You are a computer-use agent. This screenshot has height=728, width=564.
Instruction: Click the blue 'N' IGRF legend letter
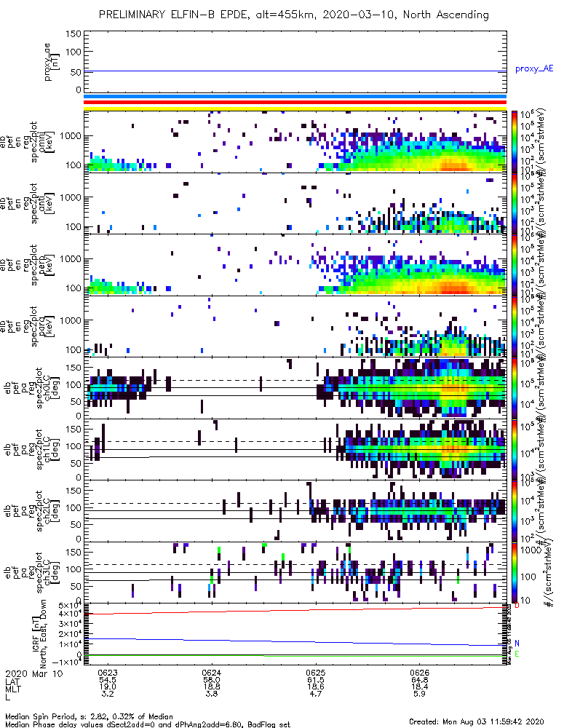pos(517,644)
